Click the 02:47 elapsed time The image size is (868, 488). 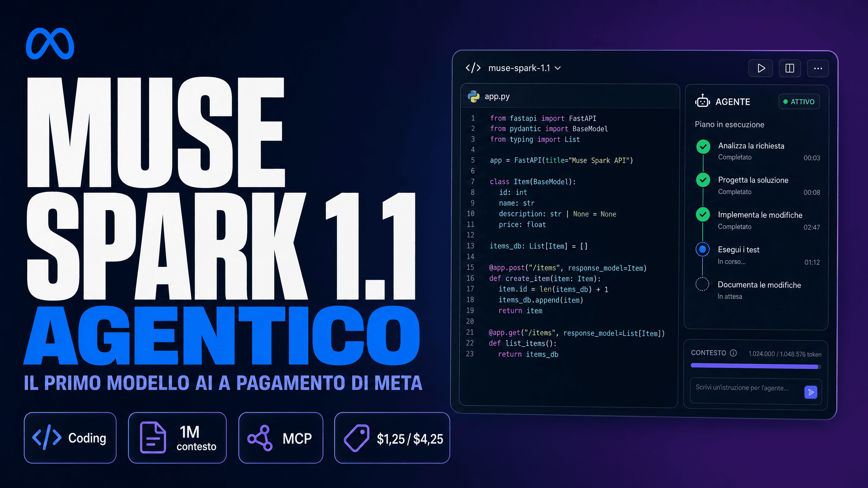812,227
